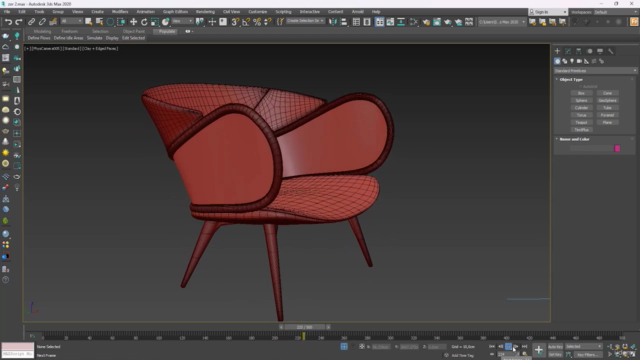The width and height of the screenshot is (640, 360).
Task: Open the File menu
Action: click(x=7, y=12)
